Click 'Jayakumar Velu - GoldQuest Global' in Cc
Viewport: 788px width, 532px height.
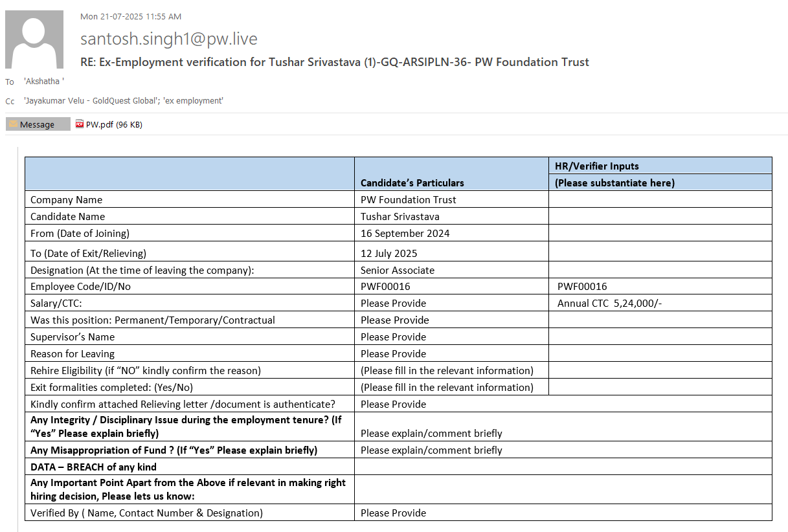click(x=91, y=101)
